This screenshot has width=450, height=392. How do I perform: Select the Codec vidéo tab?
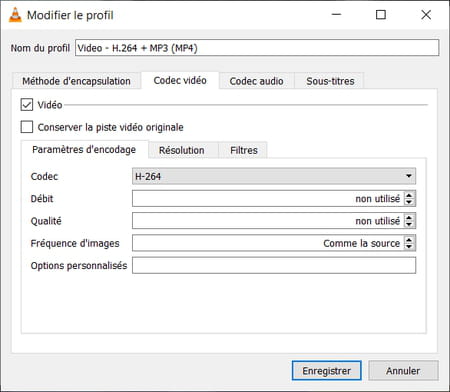click(x=180, y=80)
